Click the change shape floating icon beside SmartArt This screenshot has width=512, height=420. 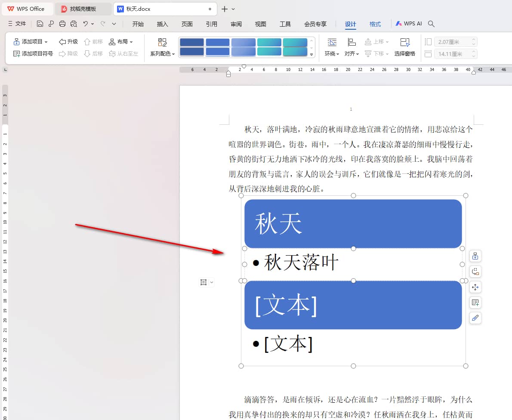[x=475, y=272]
